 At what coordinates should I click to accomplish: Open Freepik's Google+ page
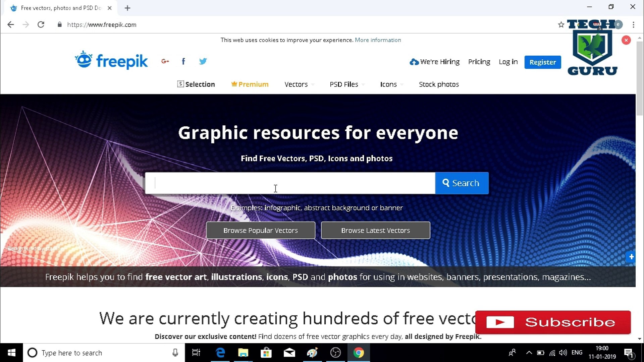pos(165,61)
